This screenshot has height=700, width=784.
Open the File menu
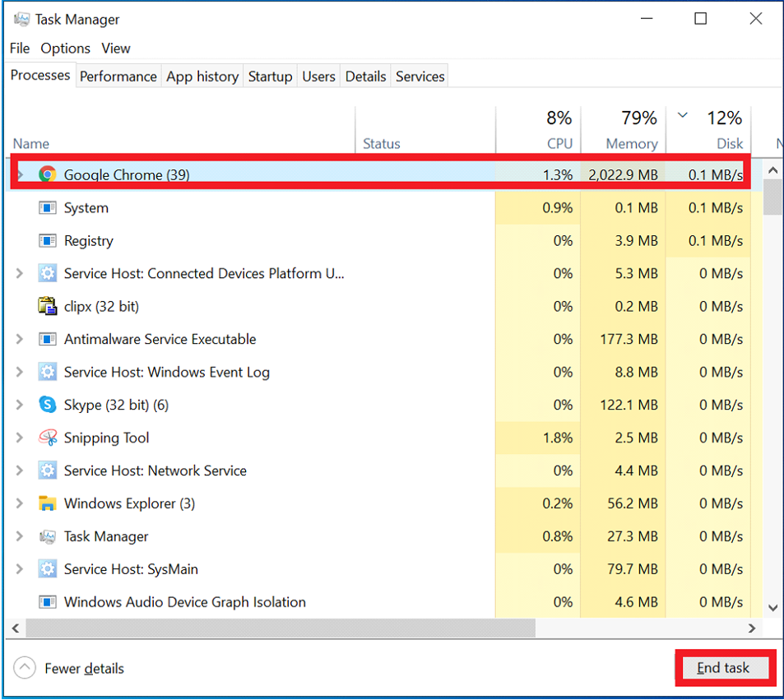click(x=20, y=48)
